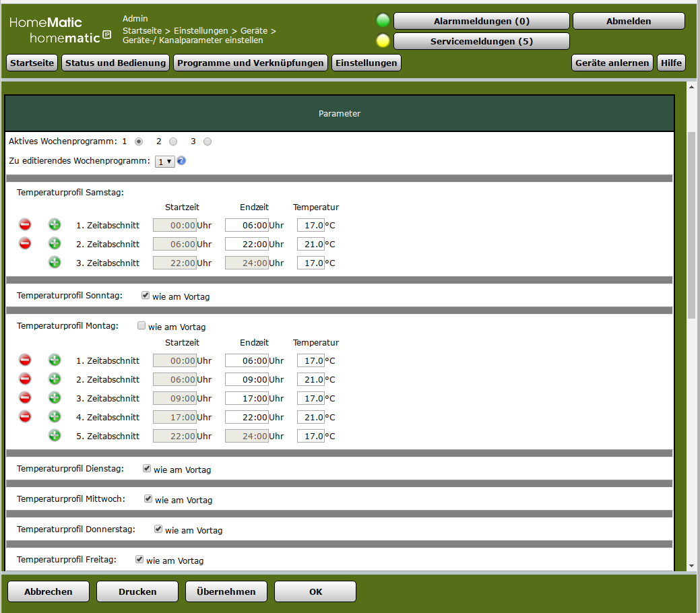Click the HomeMatic logo

(x=60, y=30)
